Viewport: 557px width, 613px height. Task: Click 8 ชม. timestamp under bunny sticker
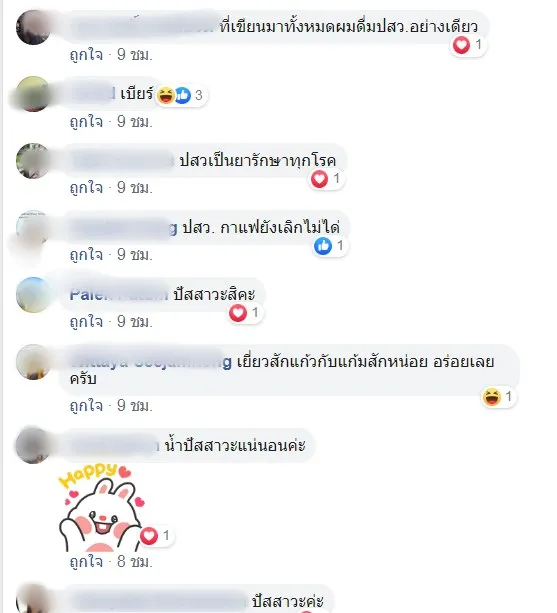[x=135, y=562]
